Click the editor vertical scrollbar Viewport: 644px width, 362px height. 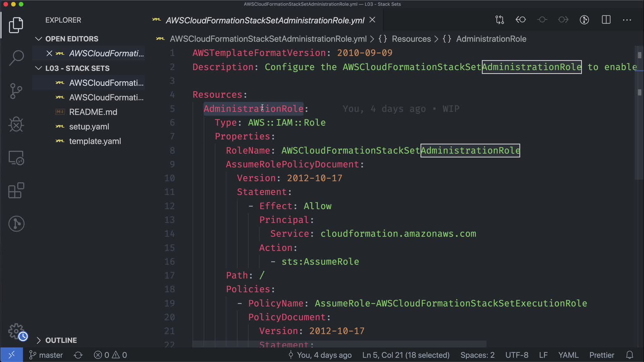pyautogui.click(x=639, y=134)
